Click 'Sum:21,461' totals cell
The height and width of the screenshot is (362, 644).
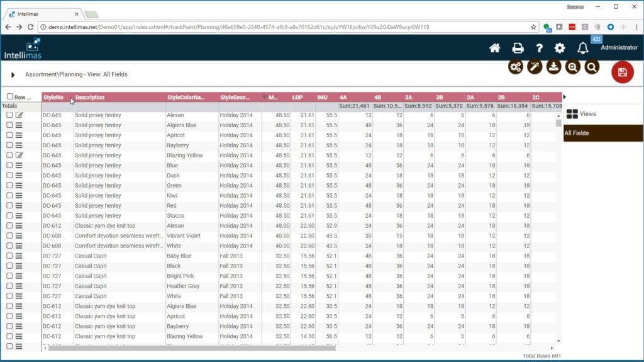tap(354, 106)
